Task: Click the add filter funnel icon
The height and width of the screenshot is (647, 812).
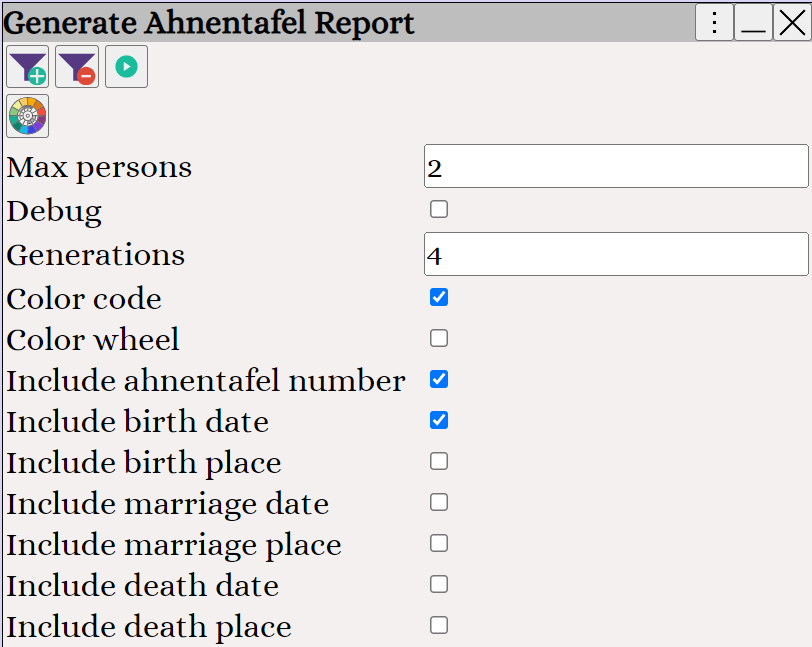Action: 27,66
